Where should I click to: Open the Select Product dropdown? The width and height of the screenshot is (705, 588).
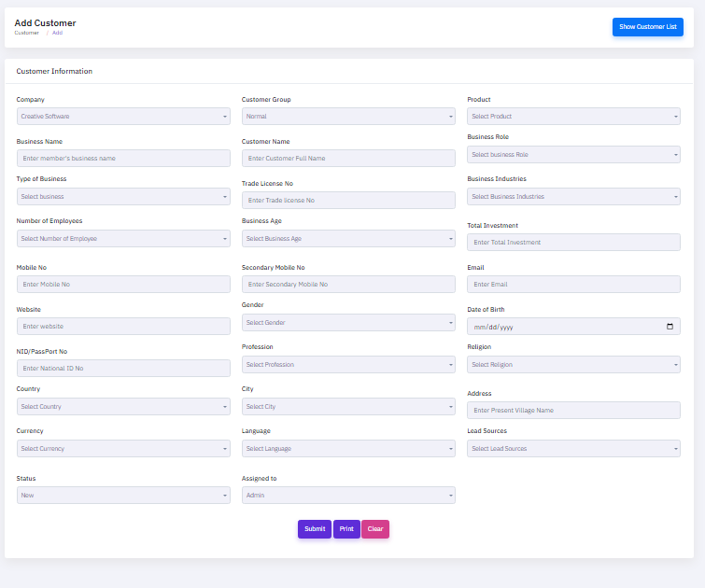pos(573,117)
